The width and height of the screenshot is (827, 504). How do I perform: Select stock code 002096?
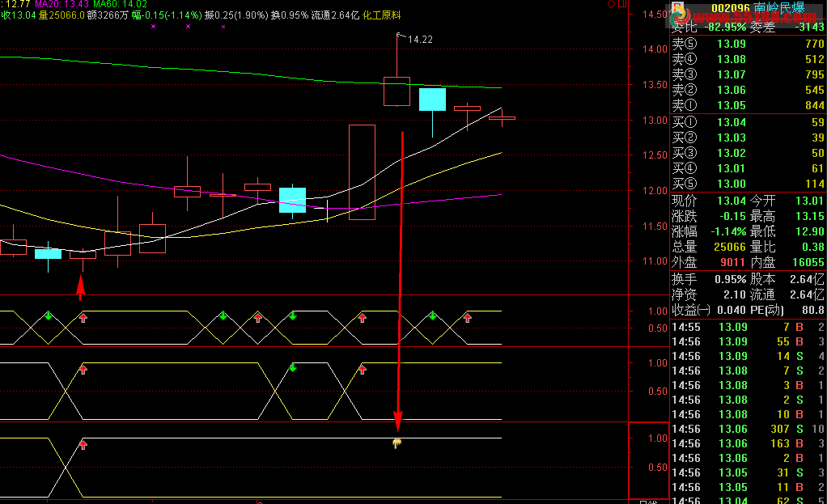(731, 8)
